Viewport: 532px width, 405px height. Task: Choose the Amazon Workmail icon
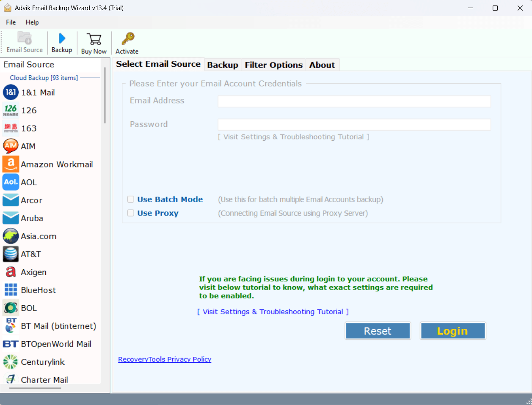click(11, 164)
